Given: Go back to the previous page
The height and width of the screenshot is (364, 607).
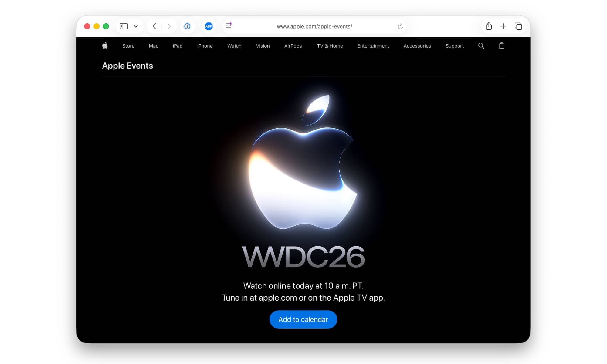Looking at the screenshot, I should 154,26.
